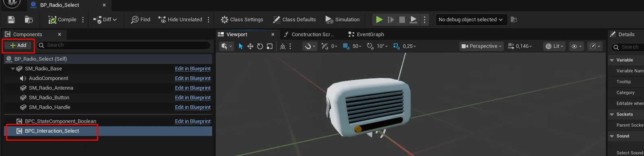Click the Eject play icon

click(413, 20)
